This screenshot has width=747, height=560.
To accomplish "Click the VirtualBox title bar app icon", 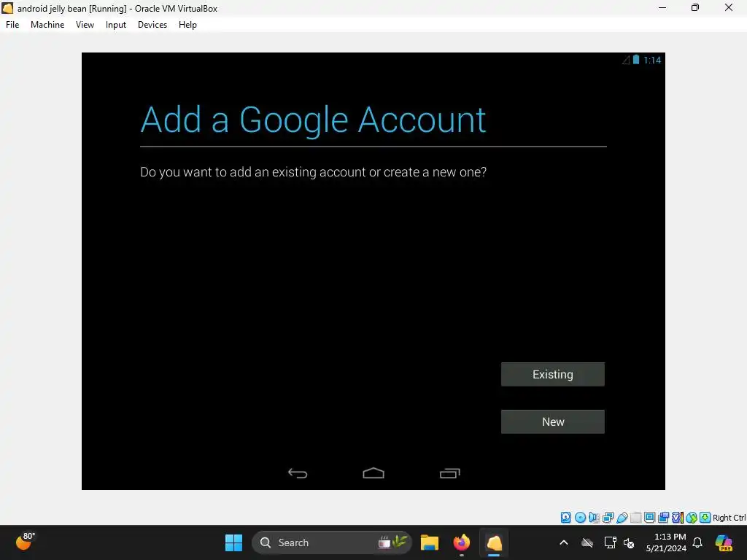I will coord(7,8).
